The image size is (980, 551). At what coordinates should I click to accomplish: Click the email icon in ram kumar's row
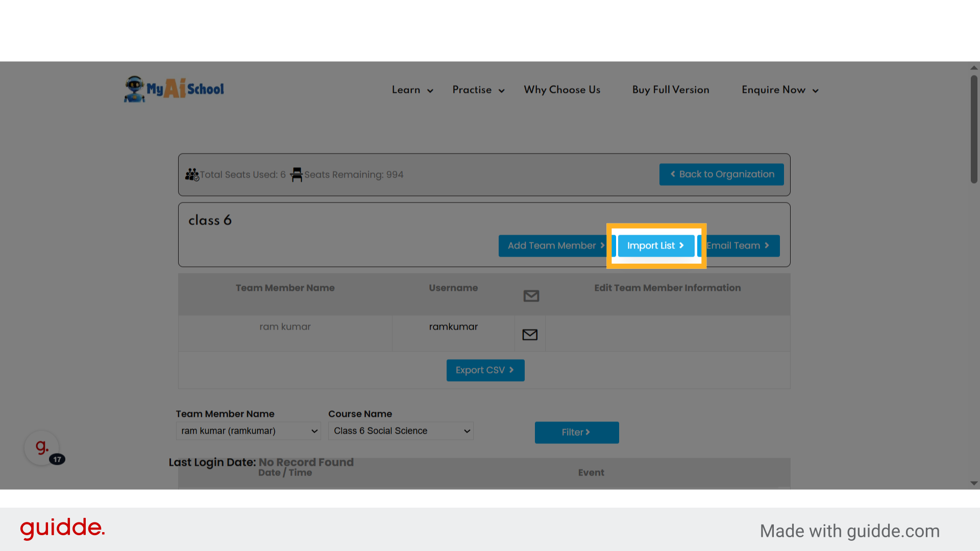tap(530, 335)
